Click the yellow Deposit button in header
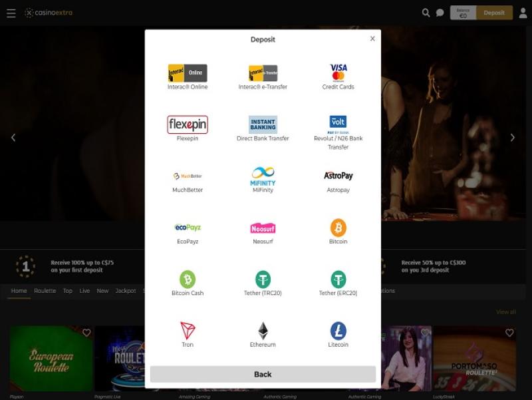The height and width of the screenshot is (400, 532). (494, 13)
